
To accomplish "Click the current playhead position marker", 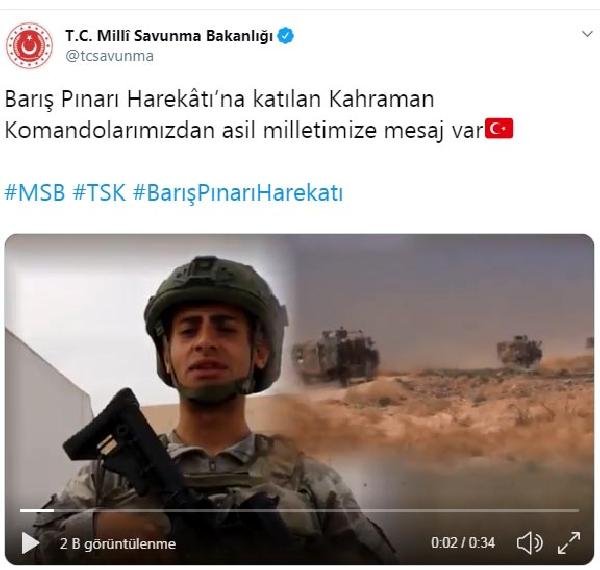I will point(53,510).
